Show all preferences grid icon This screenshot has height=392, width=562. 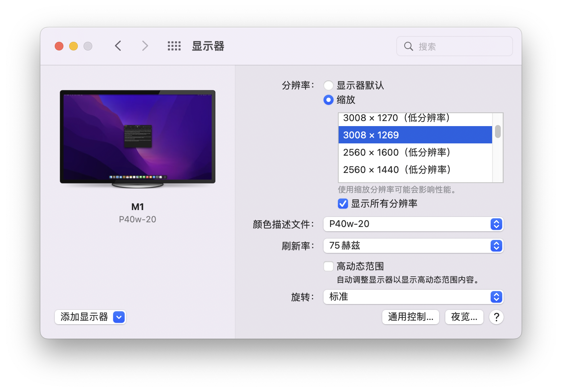[x=174, y=46]
